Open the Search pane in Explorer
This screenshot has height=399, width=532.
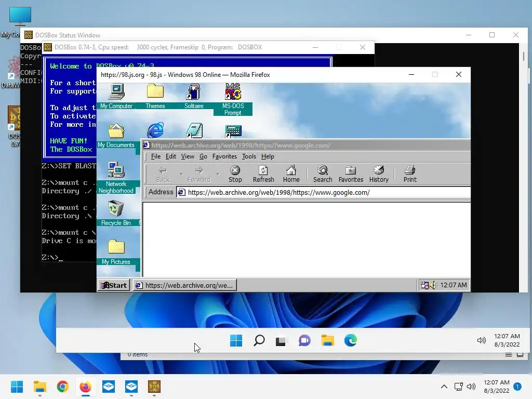coord(323,175)
